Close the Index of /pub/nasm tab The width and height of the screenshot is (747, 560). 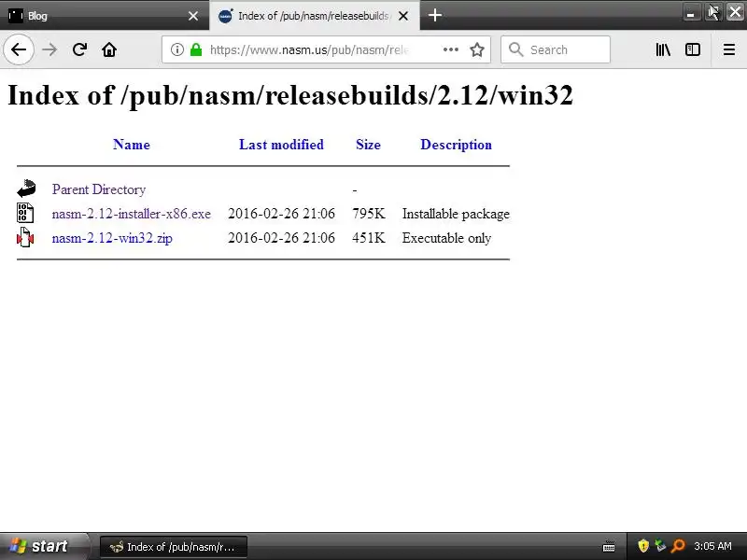click(403, 16)
